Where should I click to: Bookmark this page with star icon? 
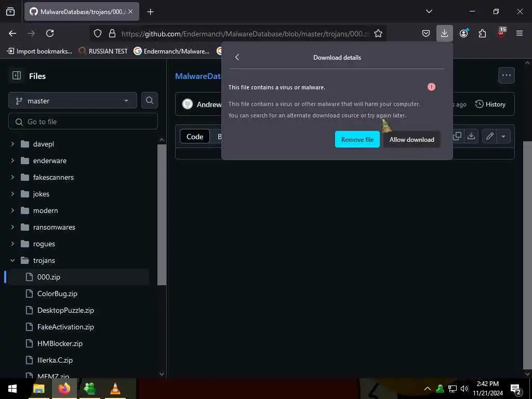click(378, 33)
